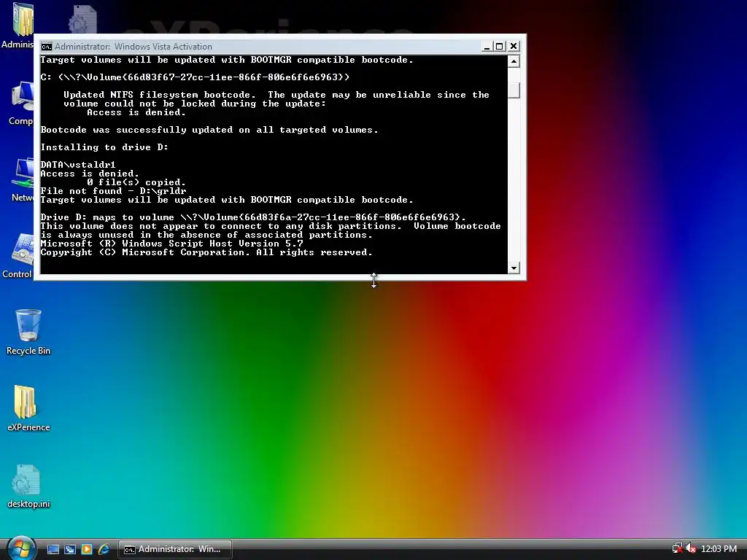Select Administrator: Win... taskbar button
Viewport: 747px width, 560px height.
tap(175, 549)
